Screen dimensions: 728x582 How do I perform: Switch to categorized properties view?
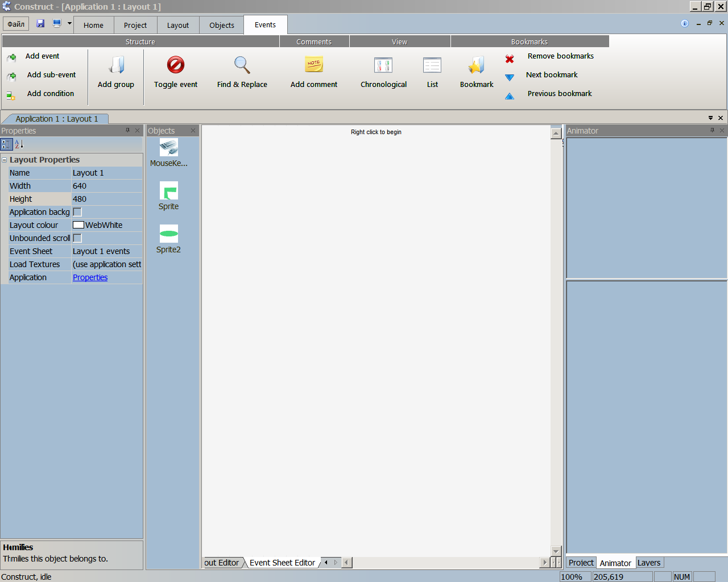tap(6, 144)
